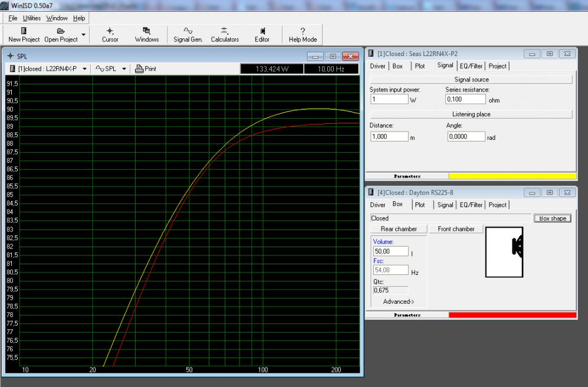
Task: Launch the Signal Gen. tool
Action: [188, 35]
